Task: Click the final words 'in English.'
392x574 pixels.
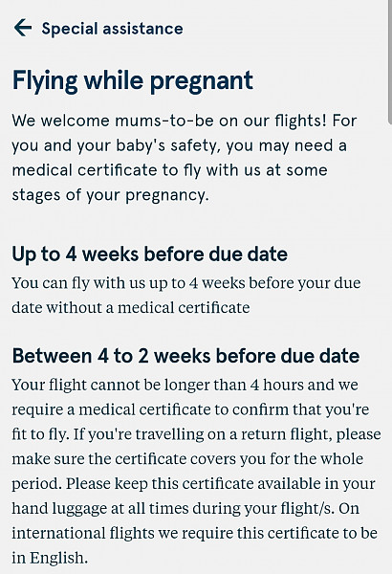Action: tap(50, 559)
